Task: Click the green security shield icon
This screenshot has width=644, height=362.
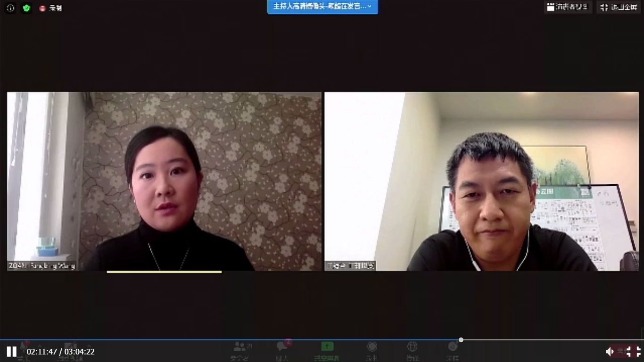Action: pos(26,8)
